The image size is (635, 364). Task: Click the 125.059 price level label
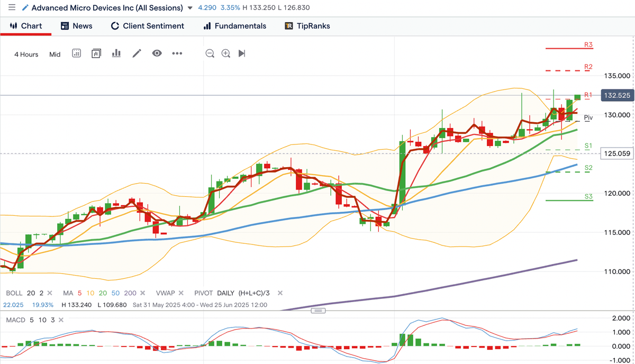pos(616,154)
